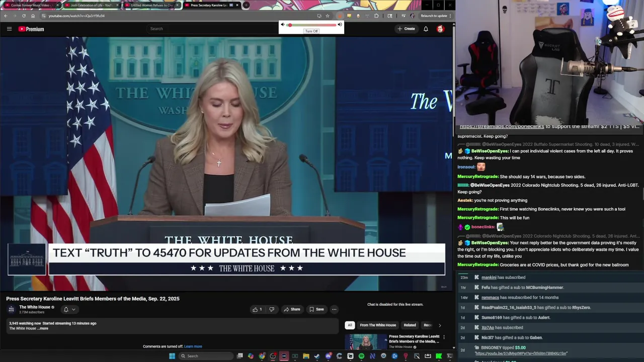Image resolution: width=644 pixels, height=362 pixels.
Task: Click the loud speaker icon in volume popup
Action: [x=340, y=25]
